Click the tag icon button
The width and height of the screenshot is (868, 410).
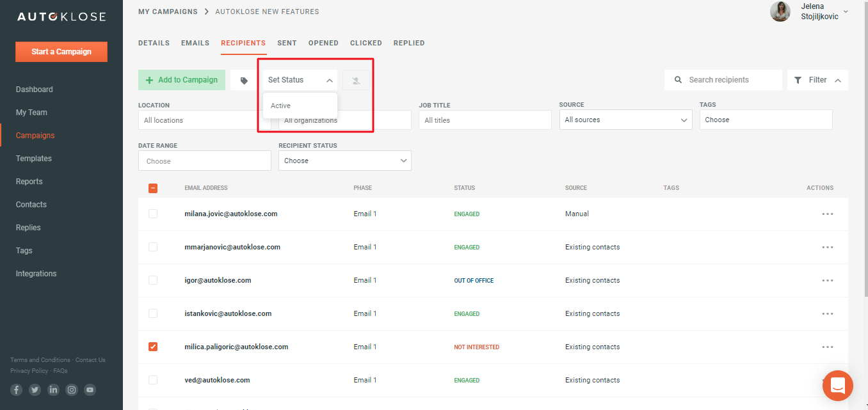click(x=244, y=81)
